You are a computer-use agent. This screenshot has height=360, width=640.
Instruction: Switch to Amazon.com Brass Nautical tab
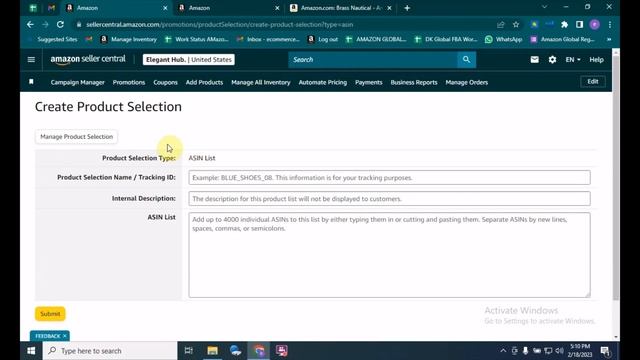point(340,8)
